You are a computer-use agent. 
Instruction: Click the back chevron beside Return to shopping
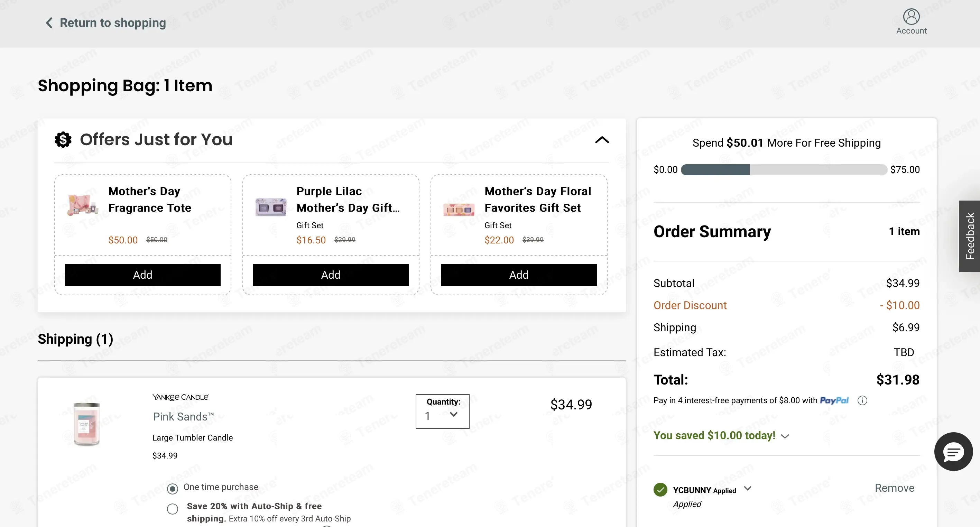click(49, 23)
